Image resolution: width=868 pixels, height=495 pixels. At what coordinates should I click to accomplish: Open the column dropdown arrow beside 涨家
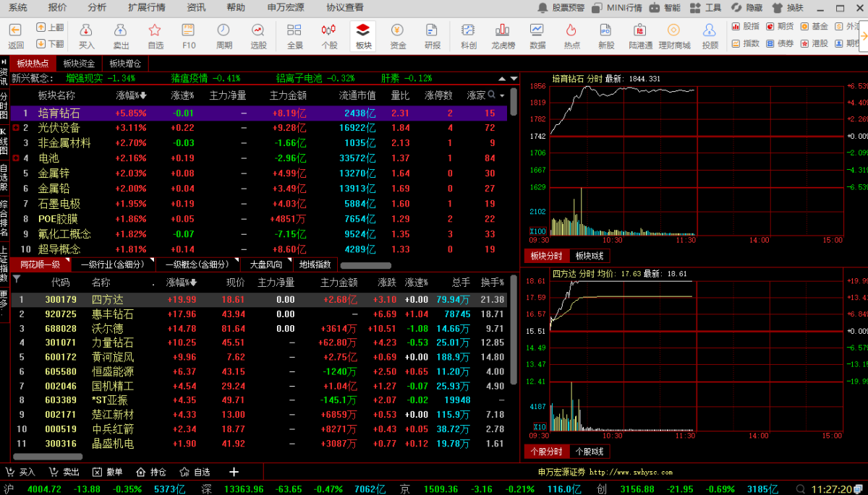point(501,95)
